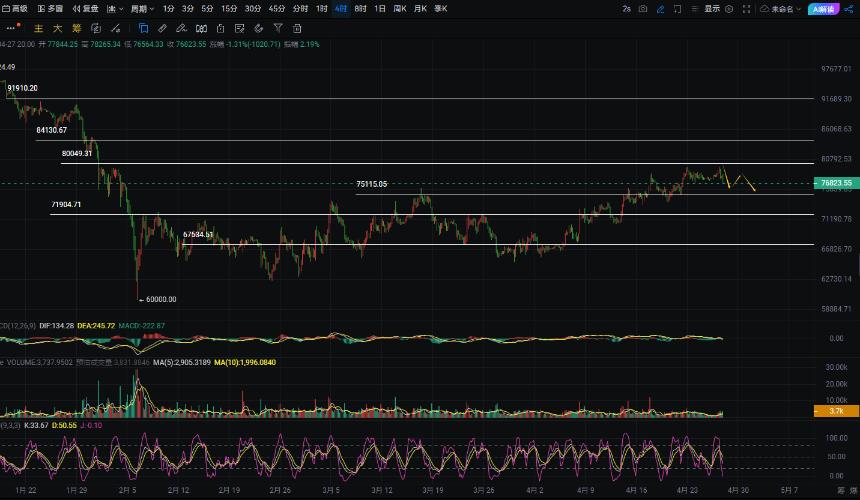The width and height of the screenshot is (860, 500).
Task: Toggle the 大 indicator button
Action: 57,29
